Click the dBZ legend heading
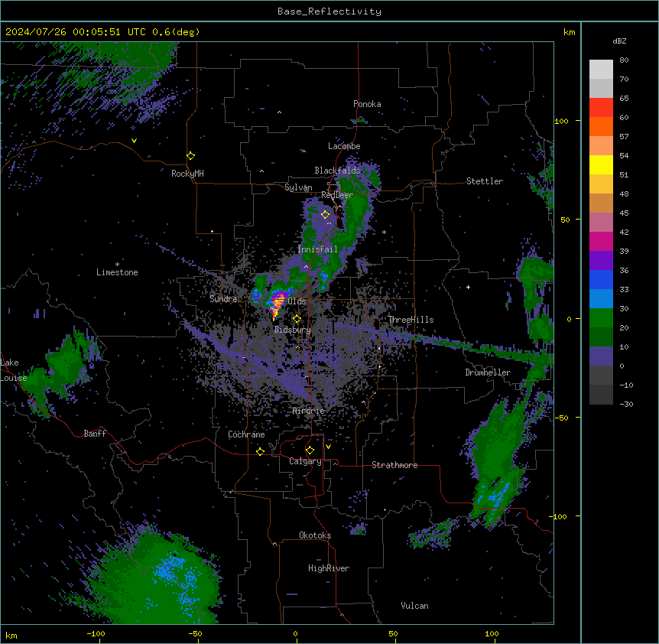659x644 pixels. (619, 41)
